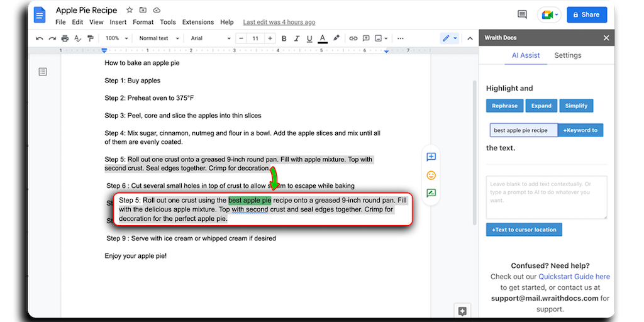Print the document using printer icon
The image size is (644, 322).
point(65,38)
